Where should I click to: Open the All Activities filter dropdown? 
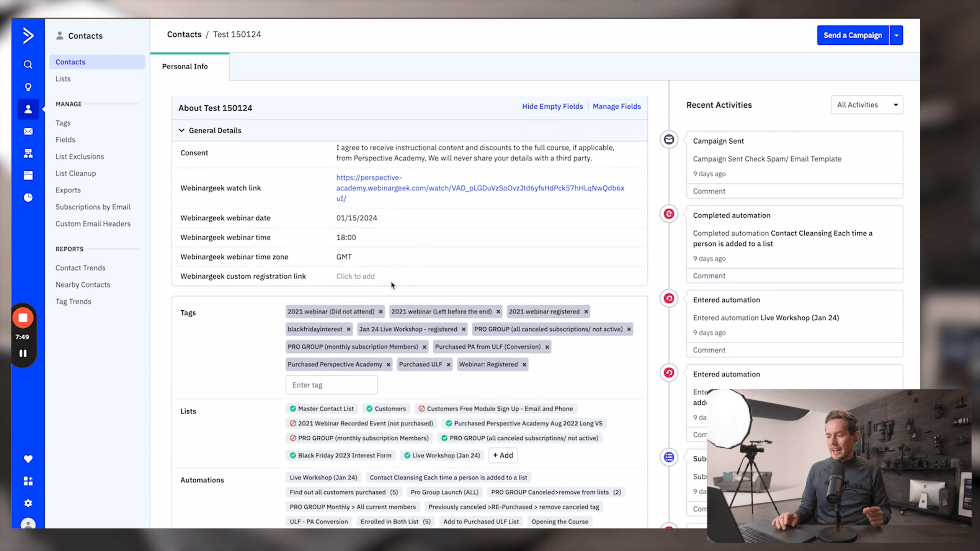867,105
